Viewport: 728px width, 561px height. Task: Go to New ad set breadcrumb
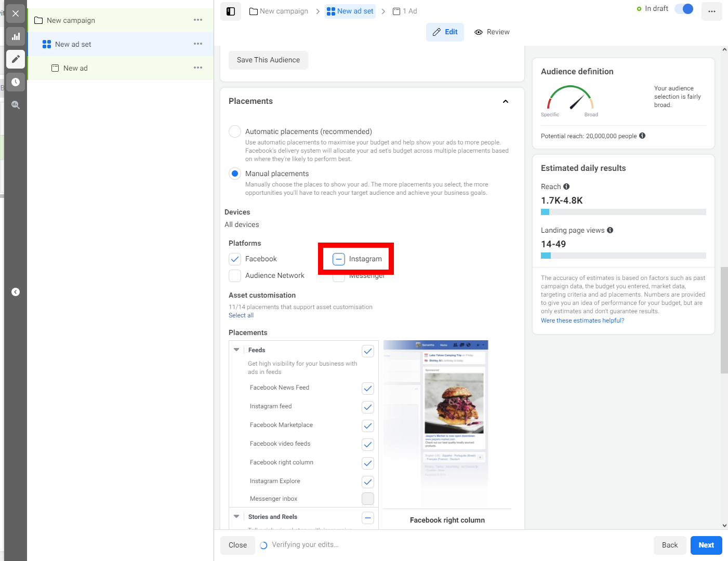[350, 11]
